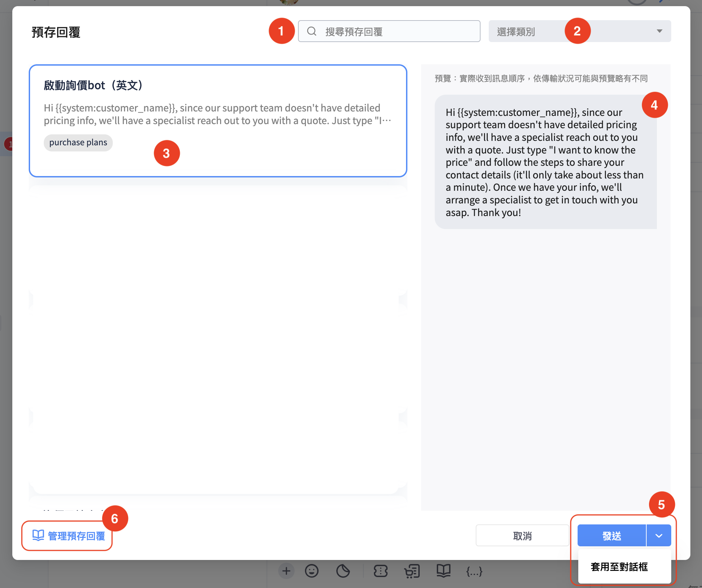Click the plus attachment icon in toolbar

[x=286, y=571]
